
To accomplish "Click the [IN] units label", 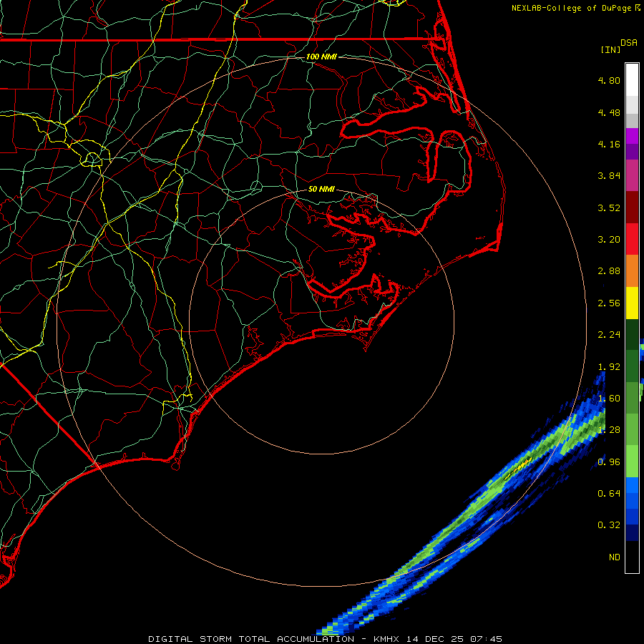I will [610, 49].
